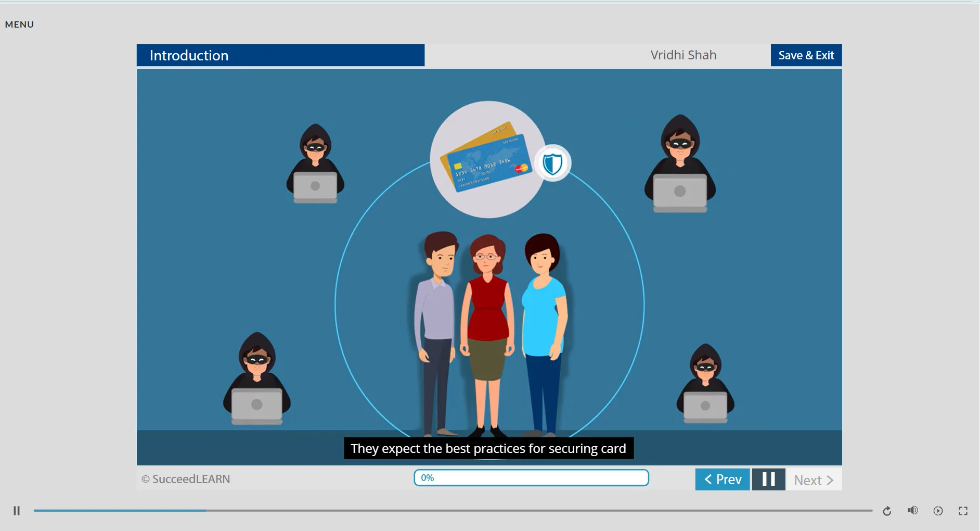Go back with the Prev button
Screen dimensions: 980x531
(x=723, y=479)
